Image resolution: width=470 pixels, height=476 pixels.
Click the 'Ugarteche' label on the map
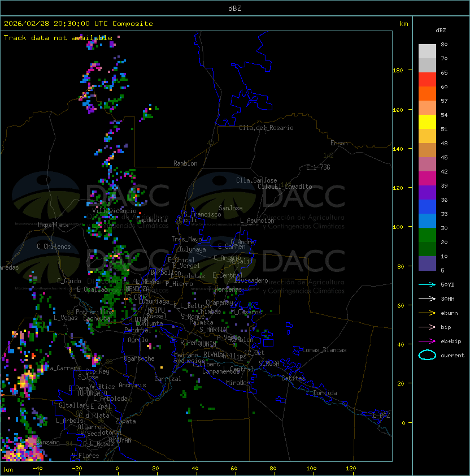(140, 358)
